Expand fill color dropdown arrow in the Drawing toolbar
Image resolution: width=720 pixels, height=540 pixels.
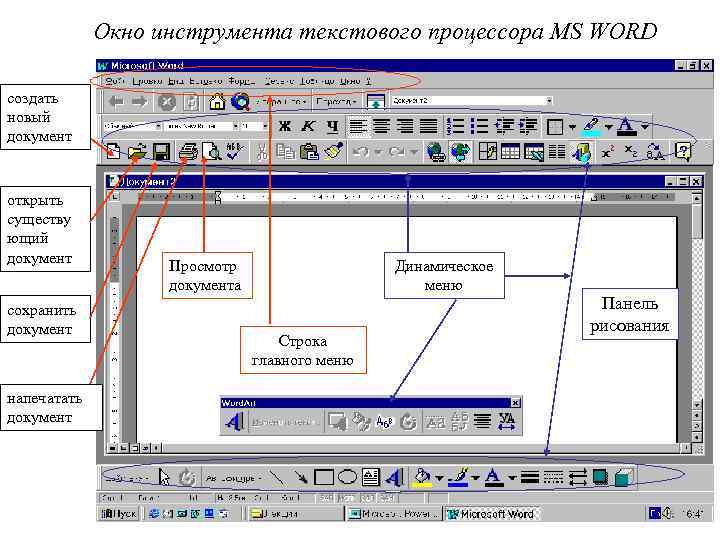tap(439, 478)
